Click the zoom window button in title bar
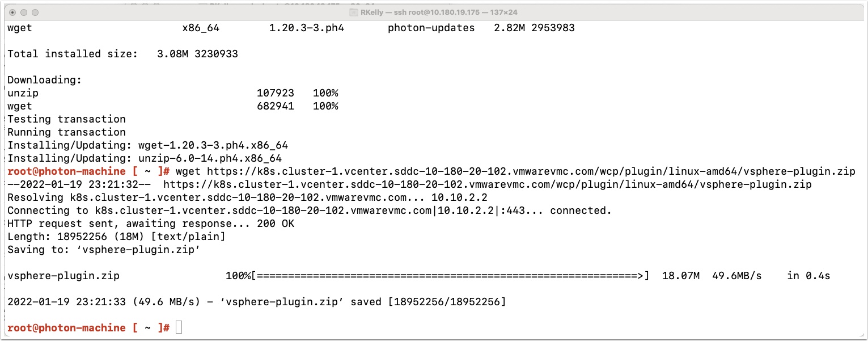 coord(35,12)
